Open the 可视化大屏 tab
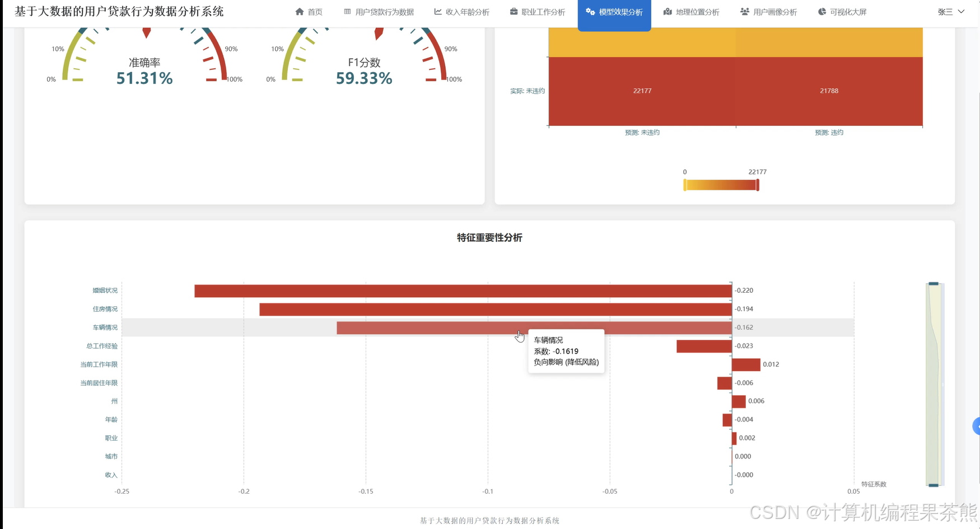980x529 pixels. [842, 12]
